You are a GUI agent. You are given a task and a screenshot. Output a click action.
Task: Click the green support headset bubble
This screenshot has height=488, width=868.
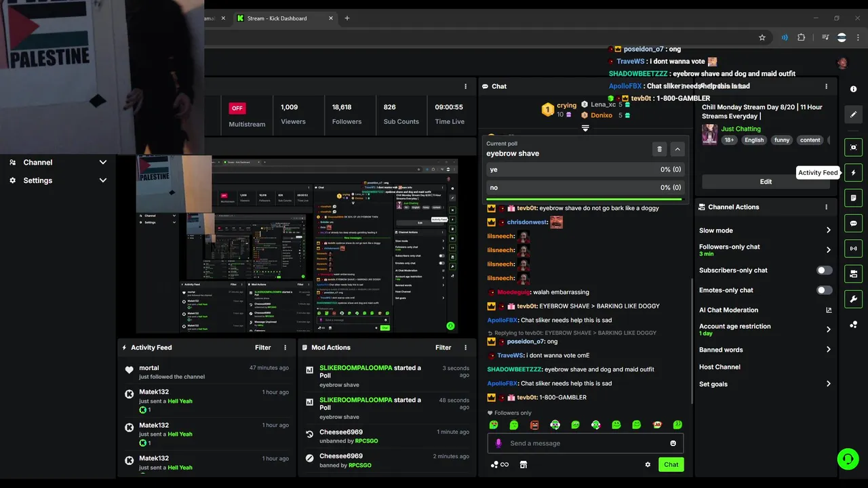point(848,459)
